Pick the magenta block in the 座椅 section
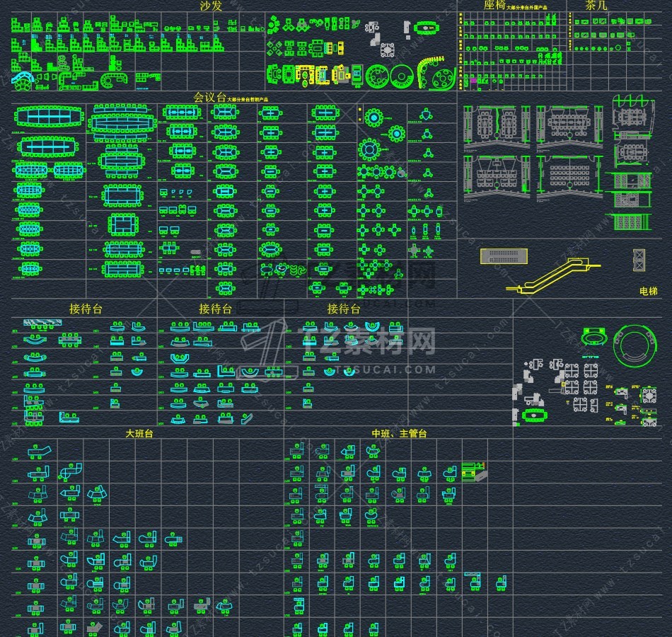Viewport: 672px width, 637px height. click(473, 80)
